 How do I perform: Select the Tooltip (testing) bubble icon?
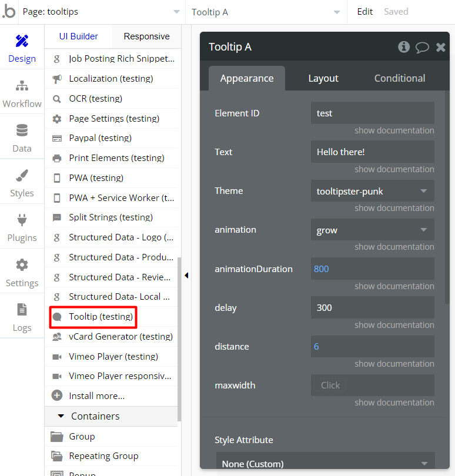tap(57, 317)
